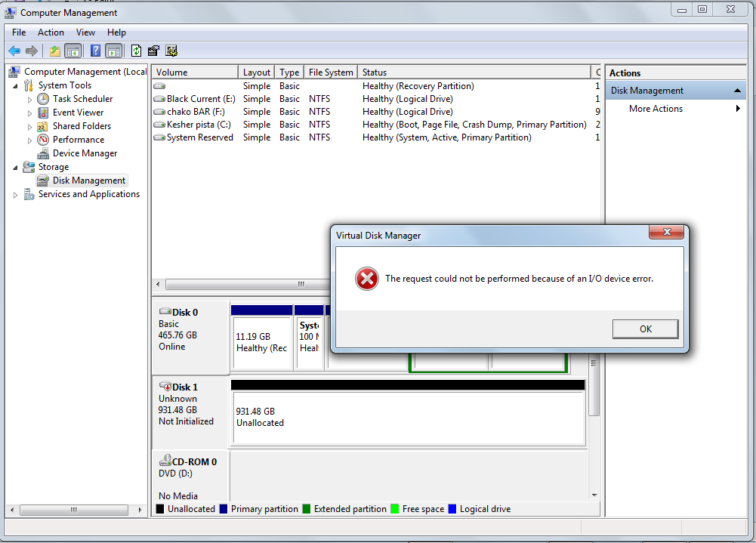Click the Extended partition green legend swatch
The image size is (756, 543).
[x=306, y=509]
